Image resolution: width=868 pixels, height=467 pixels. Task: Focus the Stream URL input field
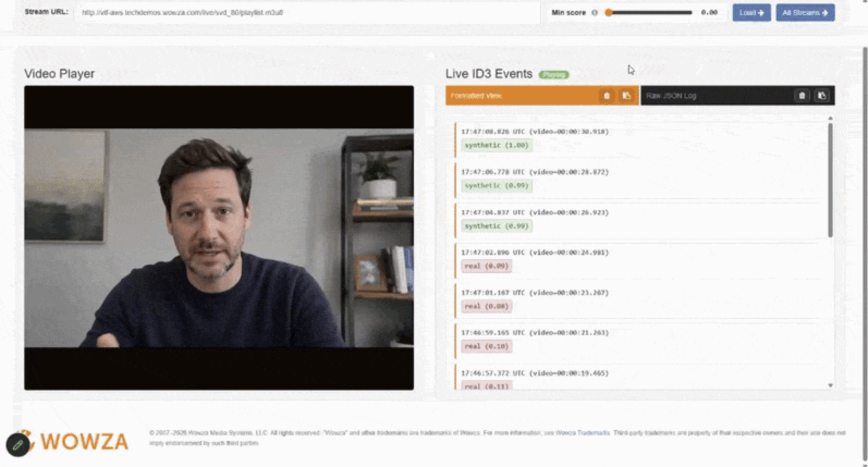coord(308,13)
